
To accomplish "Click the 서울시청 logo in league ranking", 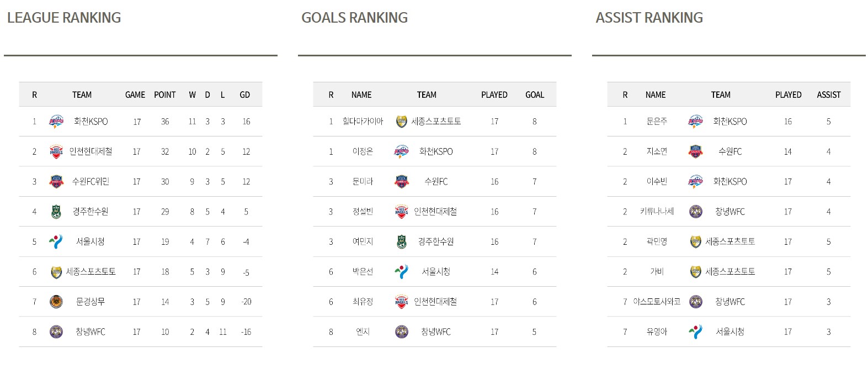I will pos(56,241).
